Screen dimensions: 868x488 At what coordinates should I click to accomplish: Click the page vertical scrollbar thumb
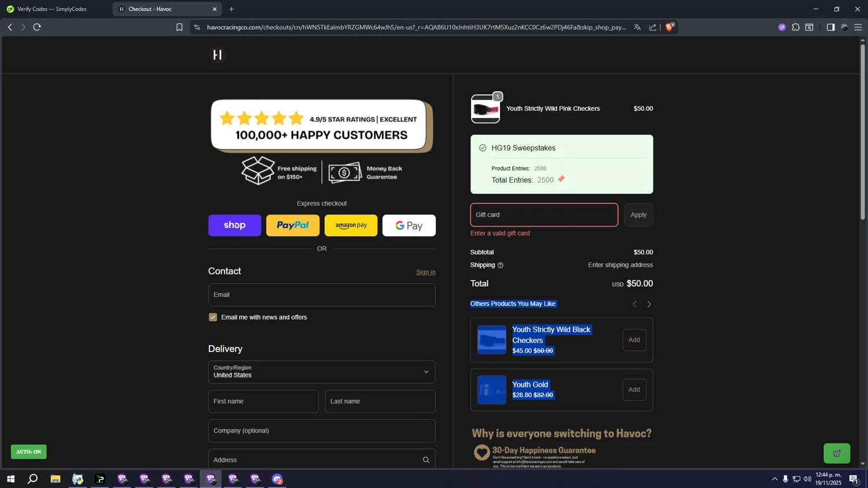[x=863, y=132]
